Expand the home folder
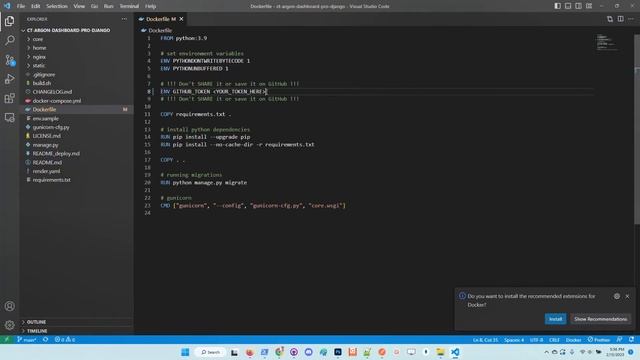Viewport: 640px width, 360px height. pyautogui.click(x=76, y=48)
